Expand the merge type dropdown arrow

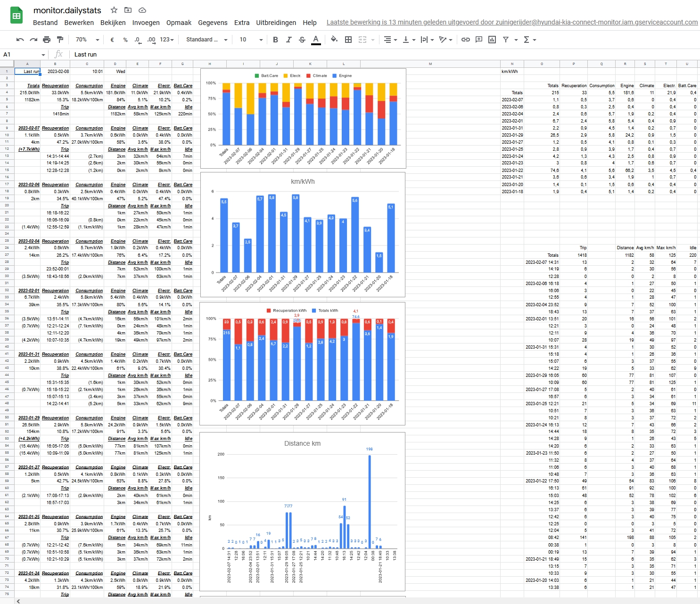373,40
